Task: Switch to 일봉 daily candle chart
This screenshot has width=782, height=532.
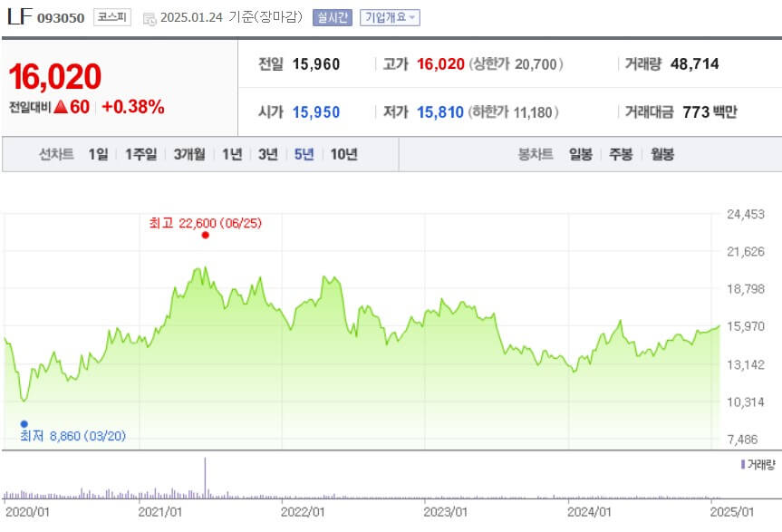Action: coord(581,154)
